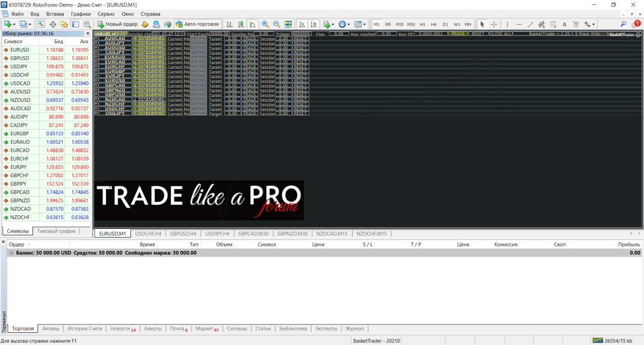Viewport: 644px width, 345px height.
Task: Enable the crosshair cursor mode
Action: 494,24
